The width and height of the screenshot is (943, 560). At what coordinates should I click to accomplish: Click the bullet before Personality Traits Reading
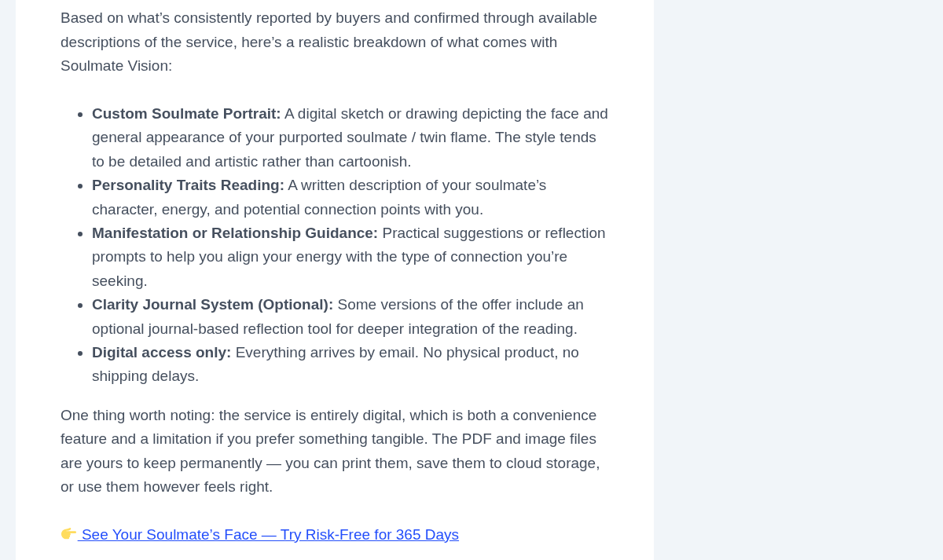[80, 186]
